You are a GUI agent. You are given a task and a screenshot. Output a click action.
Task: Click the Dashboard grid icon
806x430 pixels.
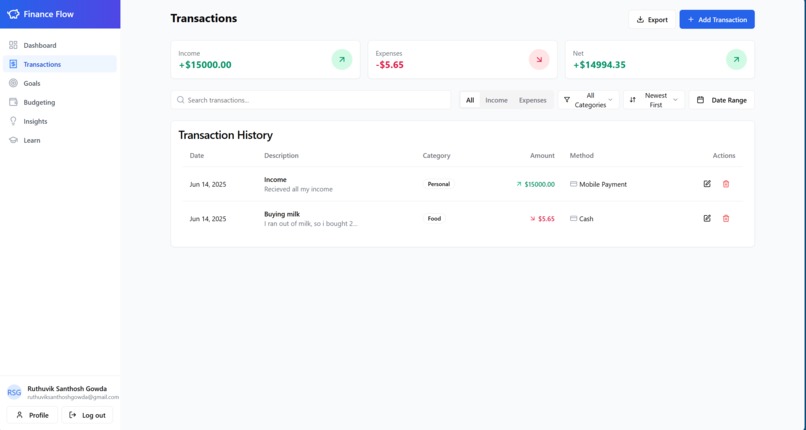pos(13,45)
